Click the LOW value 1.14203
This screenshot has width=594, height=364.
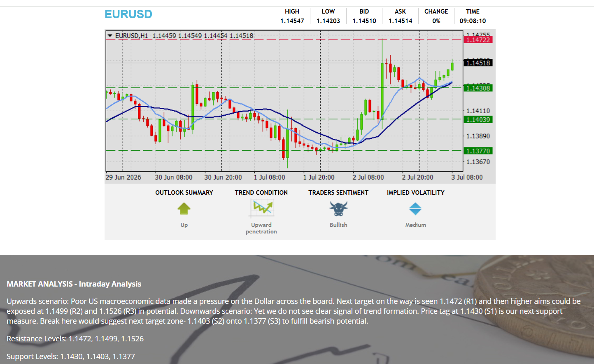coord(328,21)
